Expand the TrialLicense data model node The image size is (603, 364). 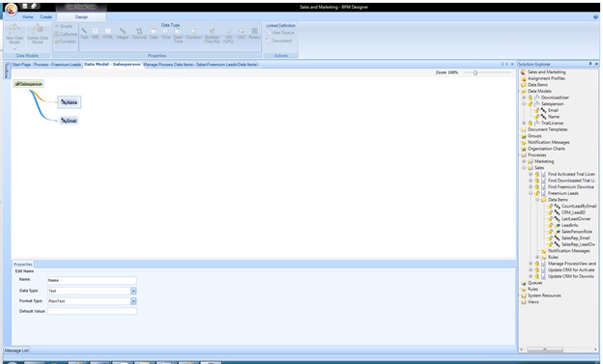[x=524, y=123]
